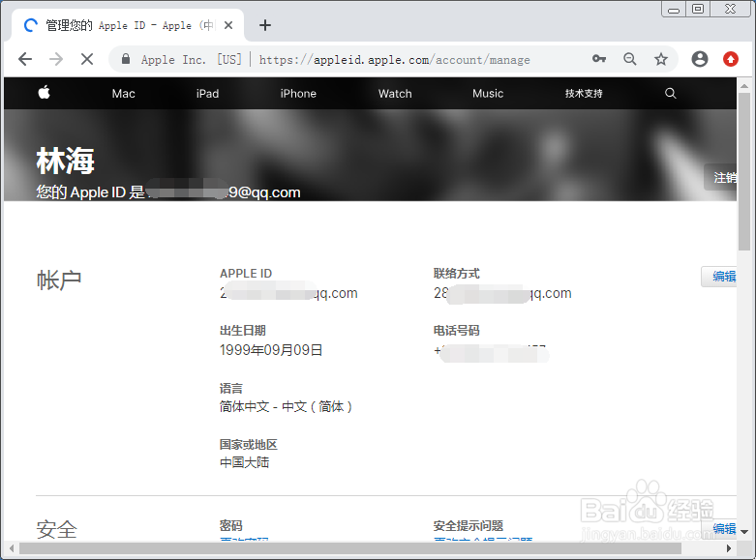The width and height of the screenshot is (756, 560).
Task: Click the vertical scrollbar thumb
Action: (744, 171)
